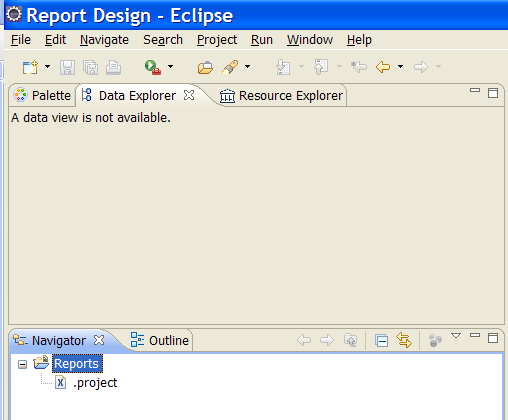Collapse the Reports project tree node
This screenshot has height=420, width=508.
pos(22,364)
